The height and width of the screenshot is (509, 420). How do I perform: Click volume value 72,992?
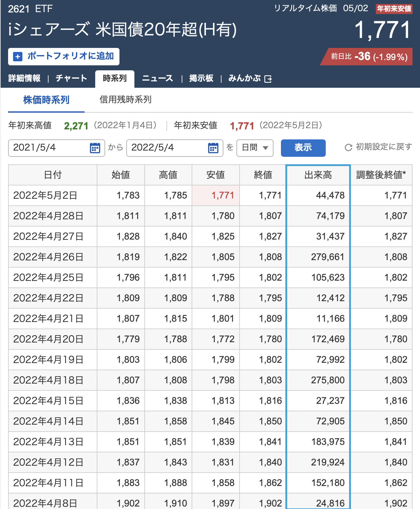[x=330, y=360]
